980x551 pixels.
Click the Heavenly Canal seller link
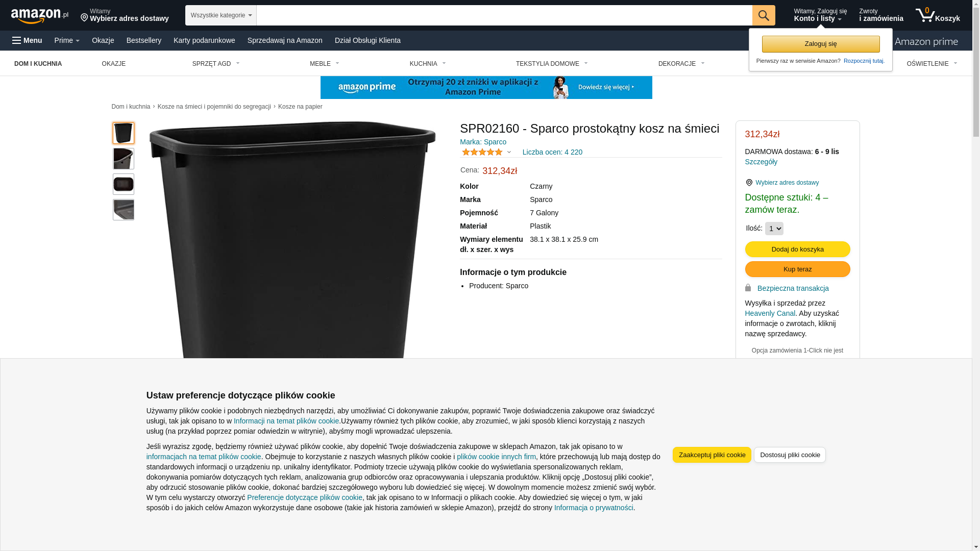click(770, 313)
